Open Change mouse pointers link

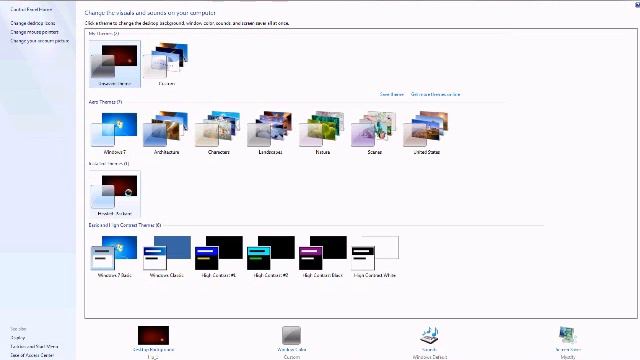pos(34,32)
